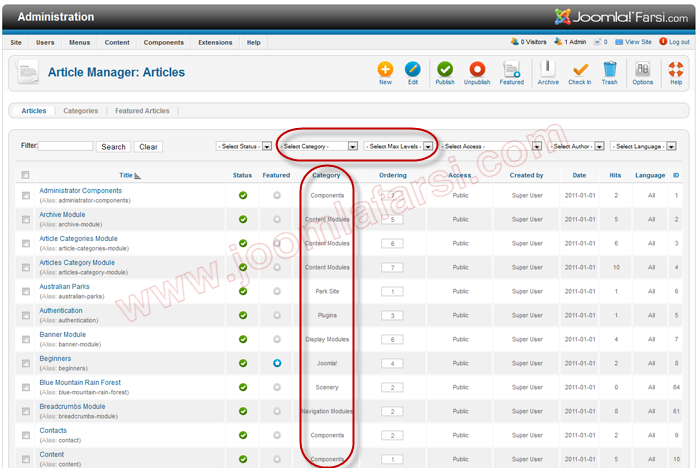Open the Select Access dropdown
Screen dimensions: 700x468
point(491,146)
